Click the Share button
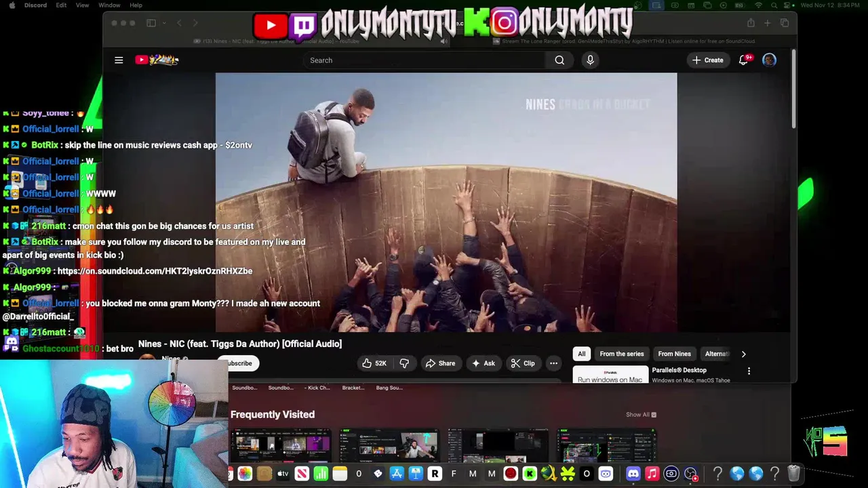The height and width of the screenshot is (488, 868). coord(440,363)
